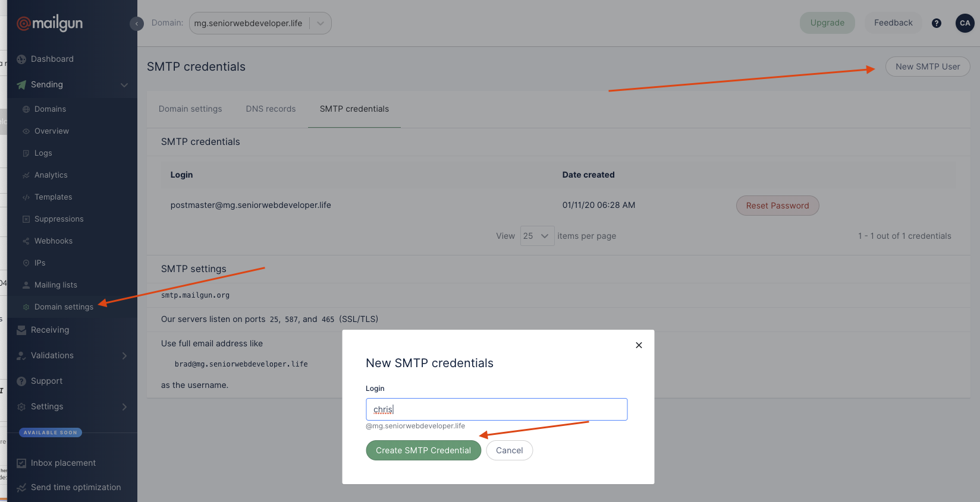Open Logs in the sidebar
Image resolution: width=980 pixels, height=502 pixels.
pos(43,153)
